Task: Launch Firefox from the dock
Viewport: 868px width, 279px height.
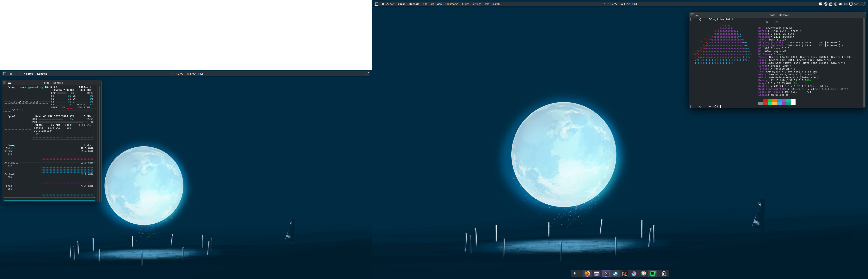Action: 587,274
